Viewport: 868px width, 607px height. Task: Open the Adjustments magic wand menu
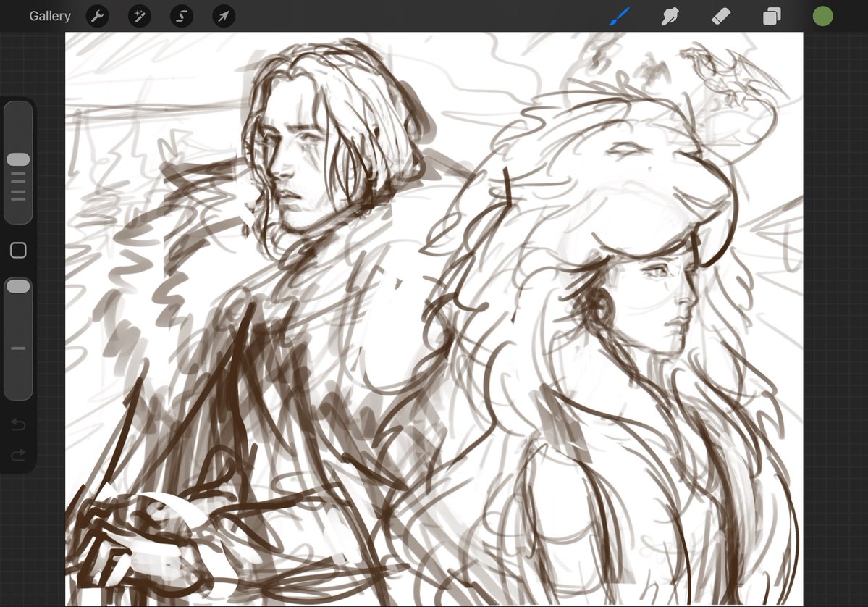[140, 16]
